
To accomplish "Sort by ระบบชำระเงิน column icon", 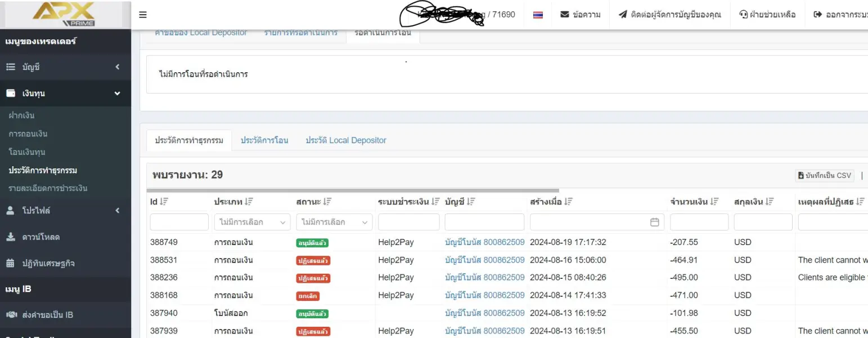I will tap(435, 202).
